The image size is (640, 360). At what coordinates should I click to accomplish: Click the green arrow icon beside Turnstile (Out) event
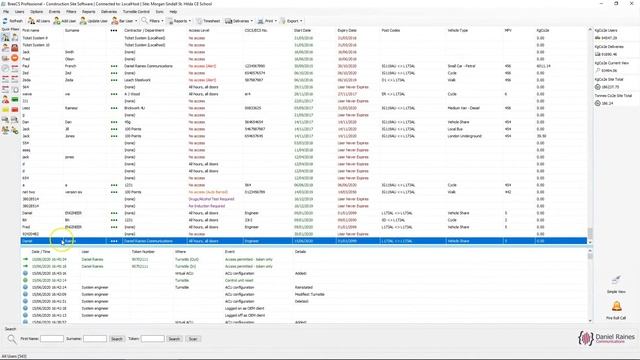point(25,260)
